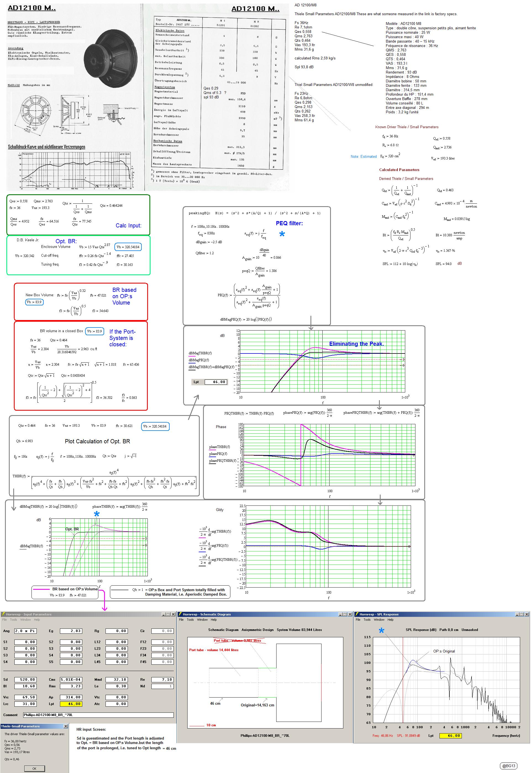Click the Sd field showing 520,00
Screen dimensions: 532x773
coord(25,680)
